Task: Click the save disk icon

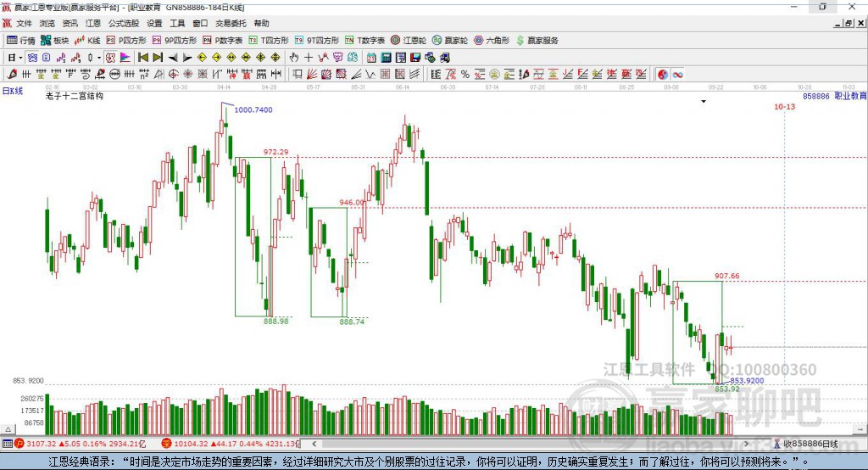Action: click(415, 58)
